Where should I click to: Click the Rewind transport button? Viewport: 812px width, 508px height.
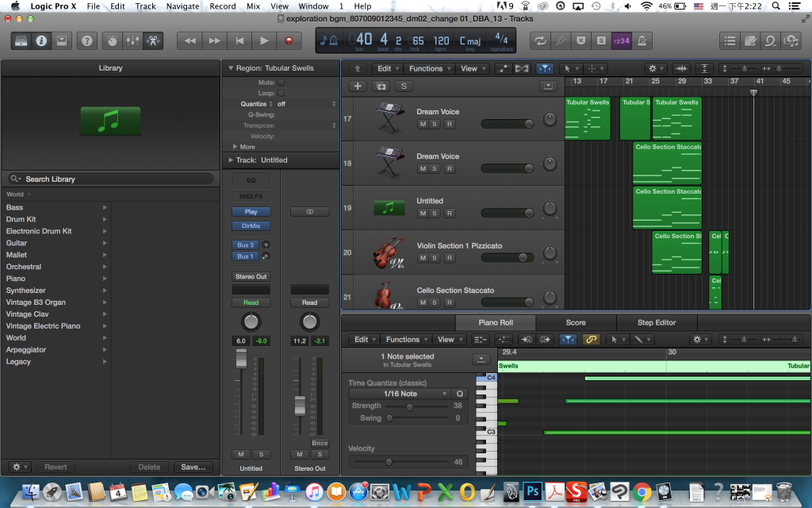click(190, 40)
